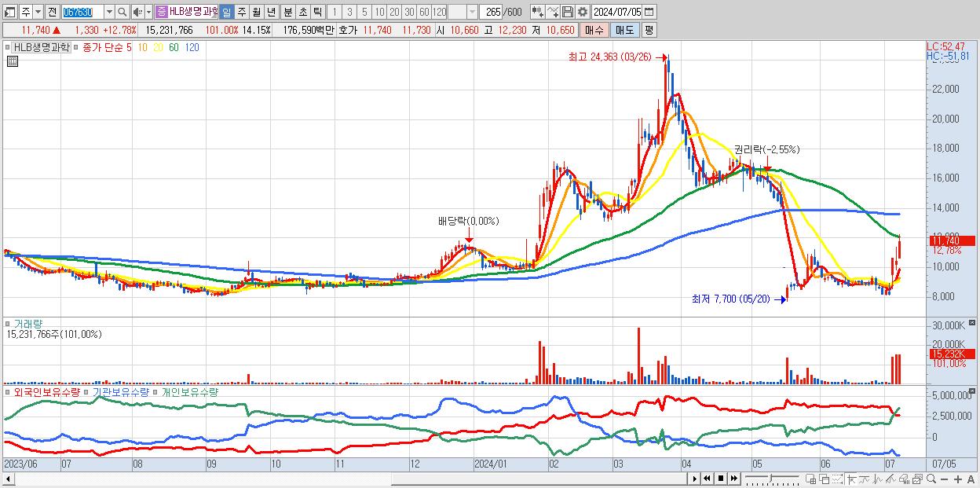
Task: Click the chart horizontal scrollbar left arrow
Action: click(9, 479)
